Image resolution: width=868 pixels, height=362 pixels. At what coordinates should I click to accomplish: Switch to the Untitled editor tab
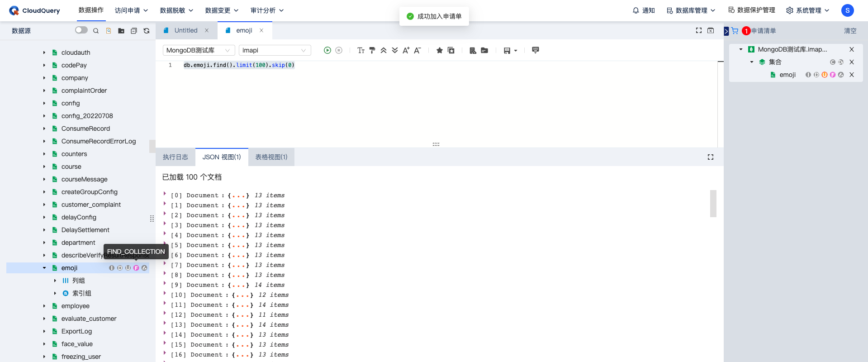click(186, 30)
